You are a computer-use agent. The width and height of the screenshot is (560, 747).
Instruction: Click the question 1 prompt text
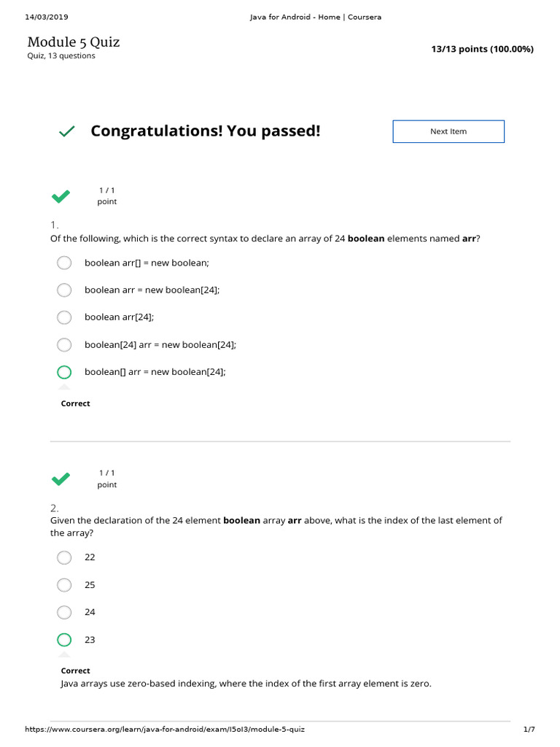(265, 239)
